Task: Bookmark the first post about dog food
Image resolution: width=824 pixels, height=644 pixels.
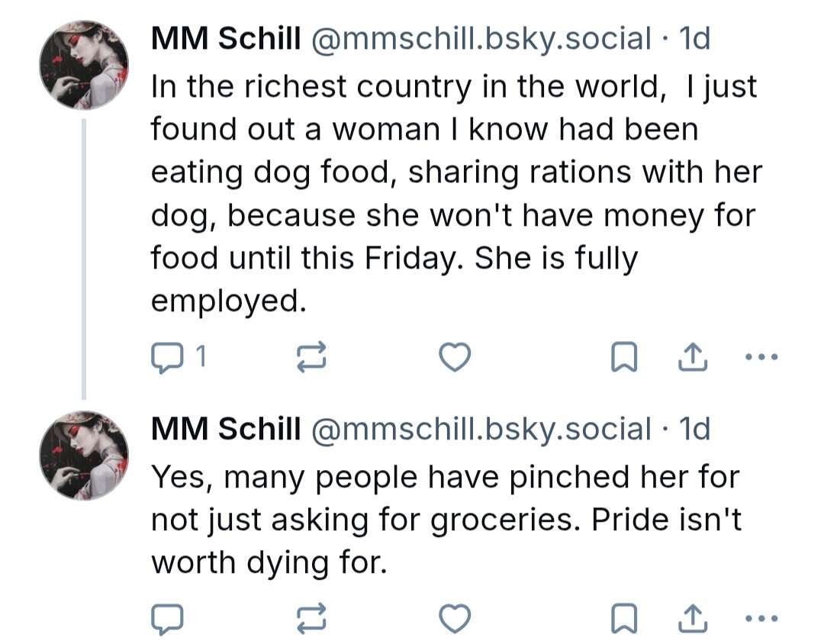Action: coord(623,357)
